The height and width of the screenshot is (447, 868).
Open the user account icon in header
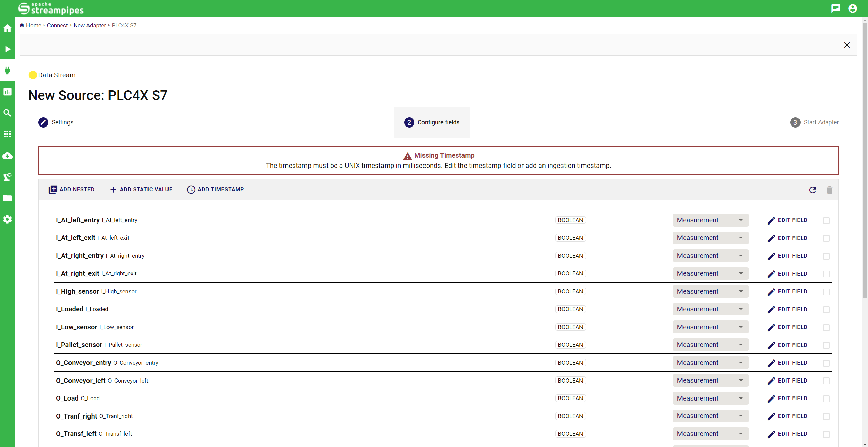coord(852,8)
